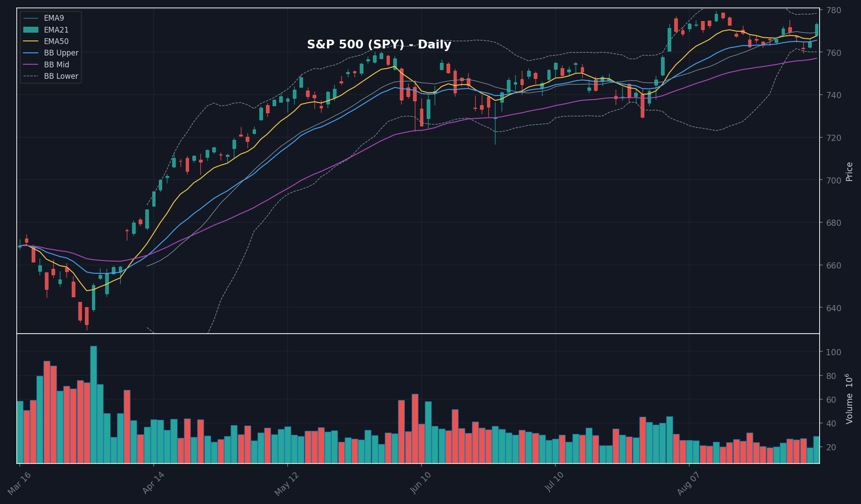Screen dimensions: 861x504
Task: Click the chart title S&P 500 (SPY) - Daily
Action: click(379, 45)
